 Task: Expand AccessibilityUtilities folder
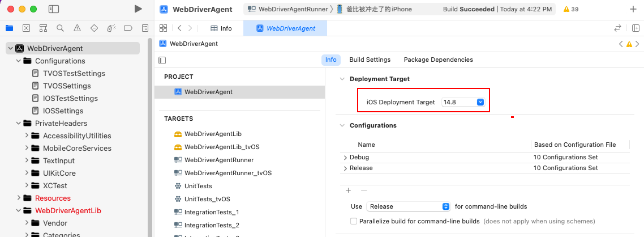click(26, 136)
